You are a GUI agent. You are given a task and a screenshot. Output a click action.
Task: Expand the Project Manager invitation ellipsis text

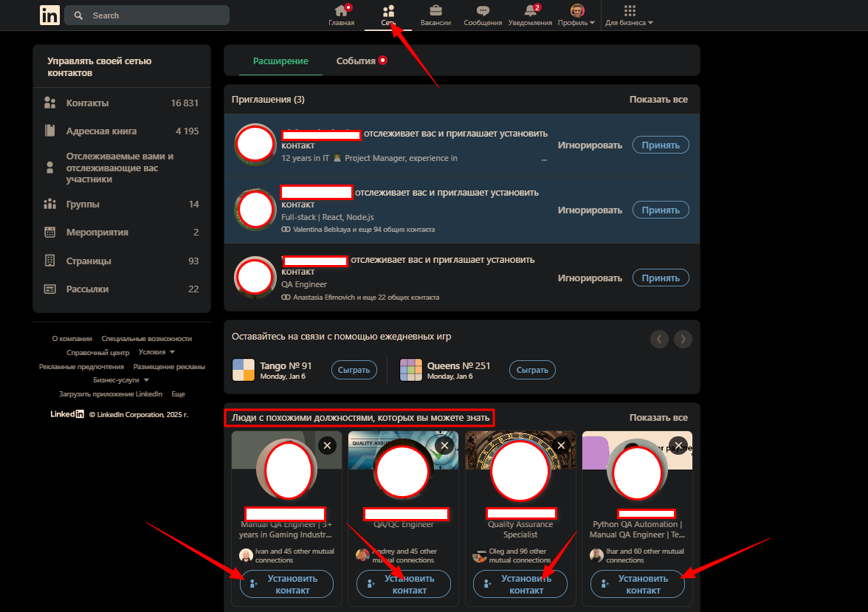pos(544,159)
